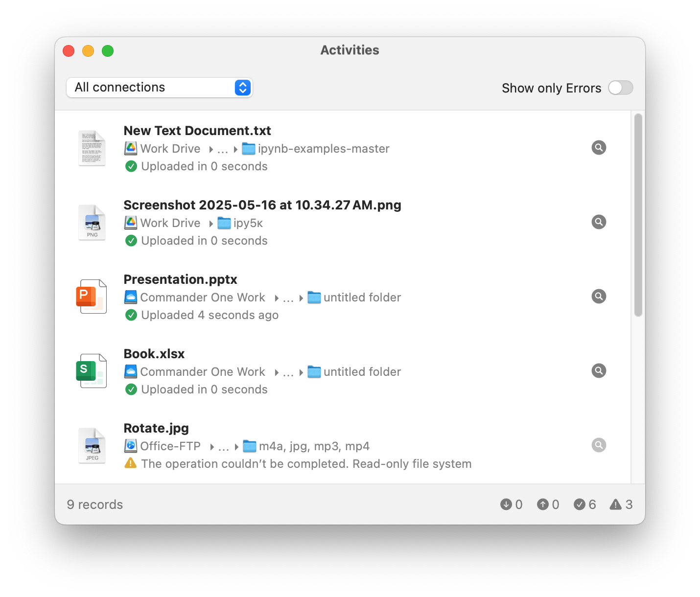Click the spreadsheet icon of Book.xlsx
This screenshot has height=597, width=700.
pos(92,371)
